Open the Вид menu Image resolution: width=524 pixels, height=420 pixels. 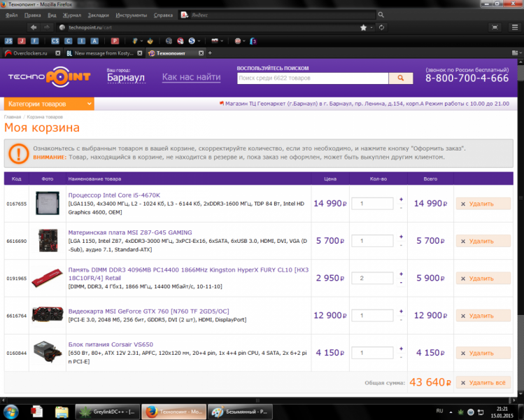pyautogui.click(x=52, y=15)
